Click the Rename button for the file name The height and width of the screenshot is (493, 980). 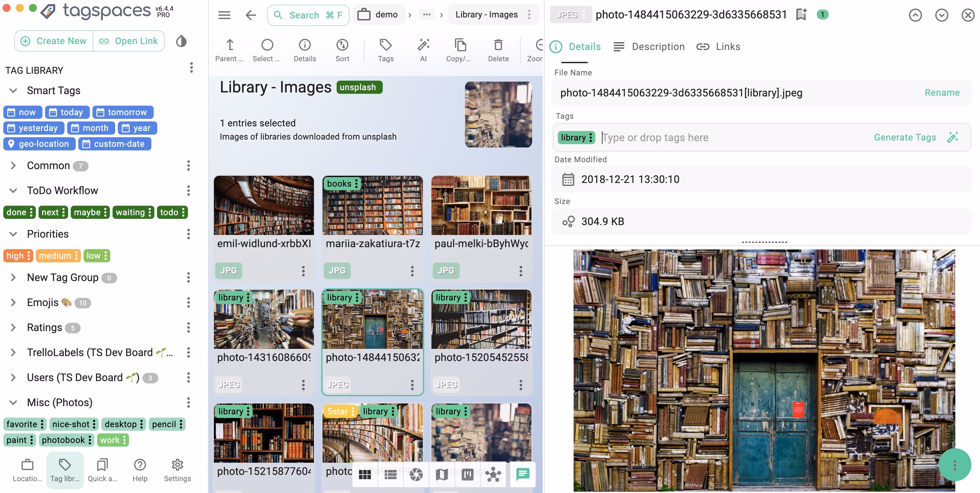[x=941, y=92]
